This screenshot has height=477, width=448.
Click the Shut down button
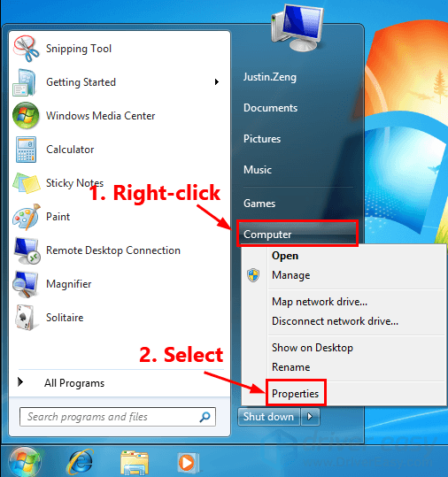tap(269, 417)
